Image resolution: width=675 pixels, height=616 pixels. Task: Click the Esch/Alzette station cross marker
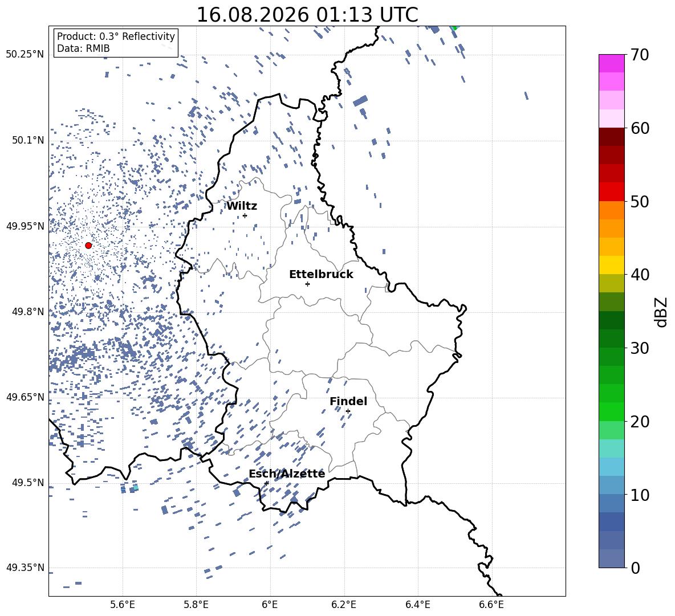click(266, 483)
